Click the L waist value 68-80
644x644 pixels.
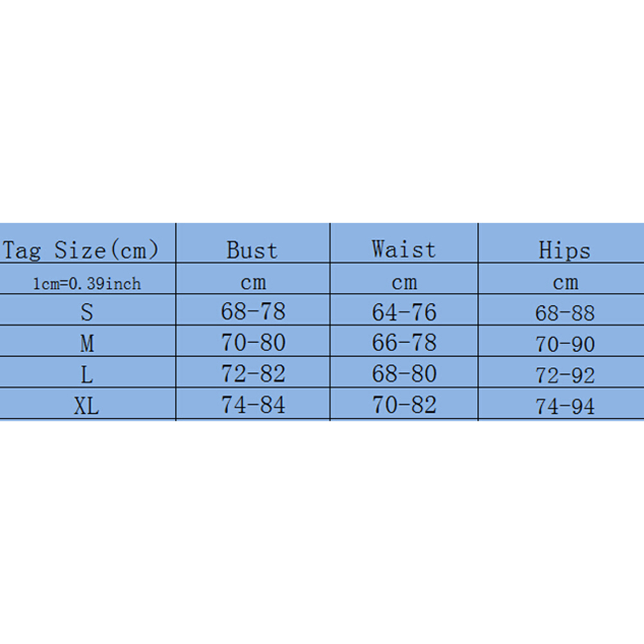tap(404, 373)
